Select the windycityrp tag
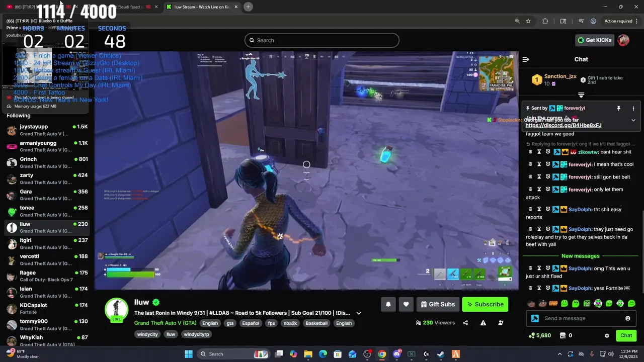Screen dimensions: 644x362 (196, 334)
